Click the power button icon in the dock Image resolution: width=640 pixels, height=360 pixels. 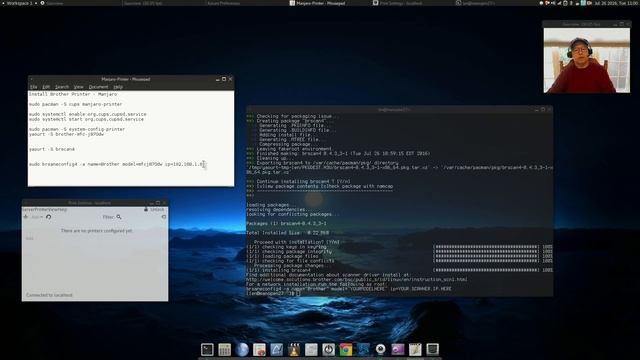[x=328, y=349]
